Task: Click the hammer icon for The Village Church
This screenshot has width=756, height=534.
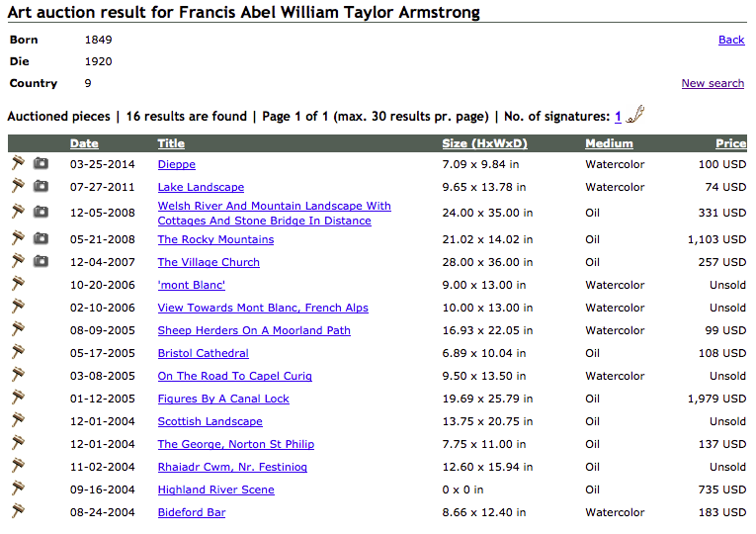Action: coord(18,261)
